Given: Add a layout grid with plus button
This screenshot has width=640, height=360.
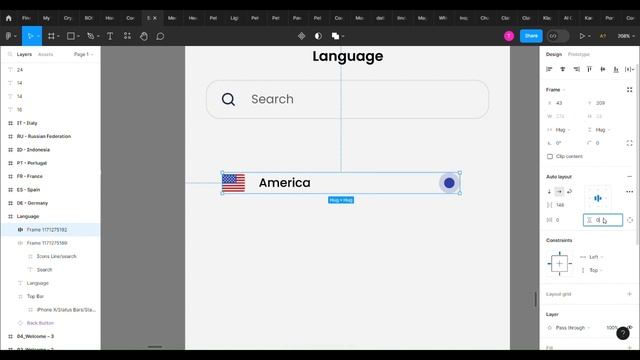Looking at the screenshot, I should tap(629, 294).
